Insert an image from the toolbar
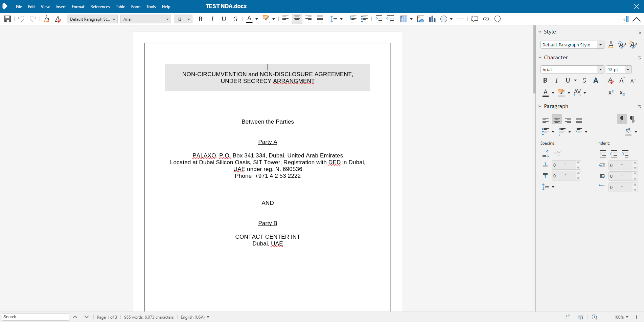Image resolution: width=644 pixels, height=322 pixels. point(421,19)
